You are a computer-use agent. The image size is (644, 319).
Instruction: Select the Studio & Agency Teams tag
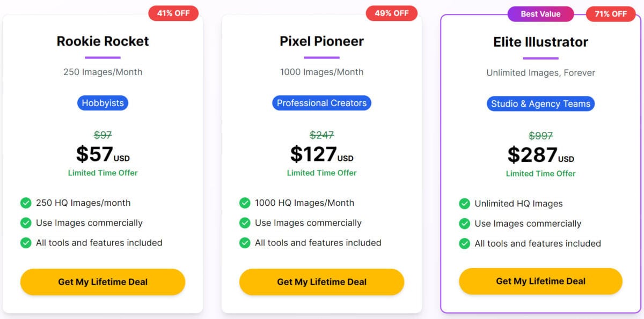click(x=541, y=104)
